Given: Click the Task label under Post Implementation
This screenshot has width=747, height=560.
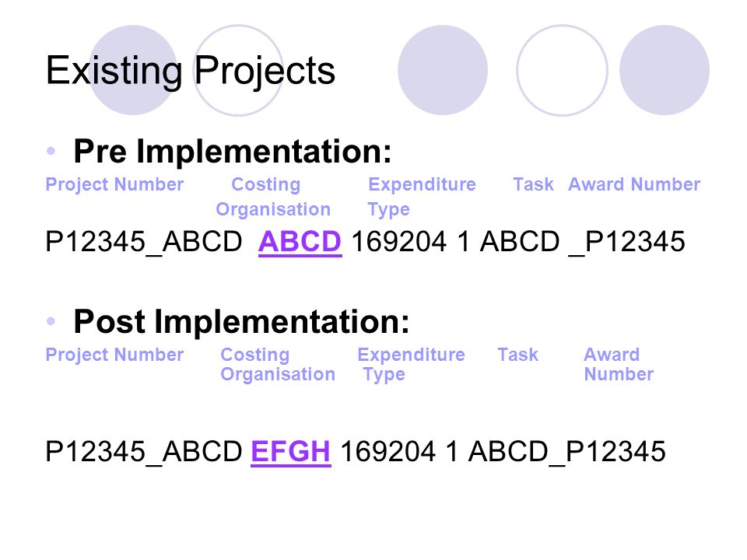Looking at the screenshot, I should [518, 355].
